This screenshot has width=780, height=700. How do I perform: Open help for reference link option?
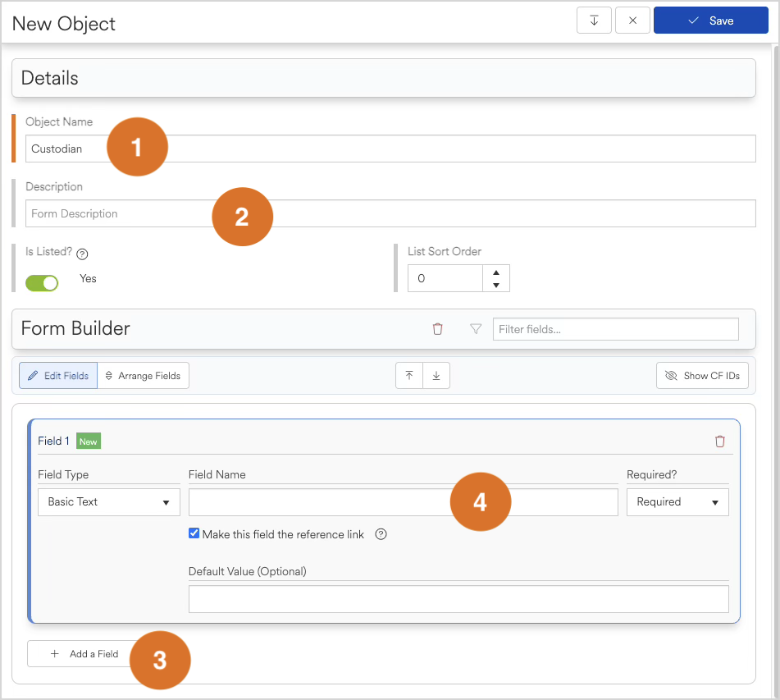tap(381, 534)
